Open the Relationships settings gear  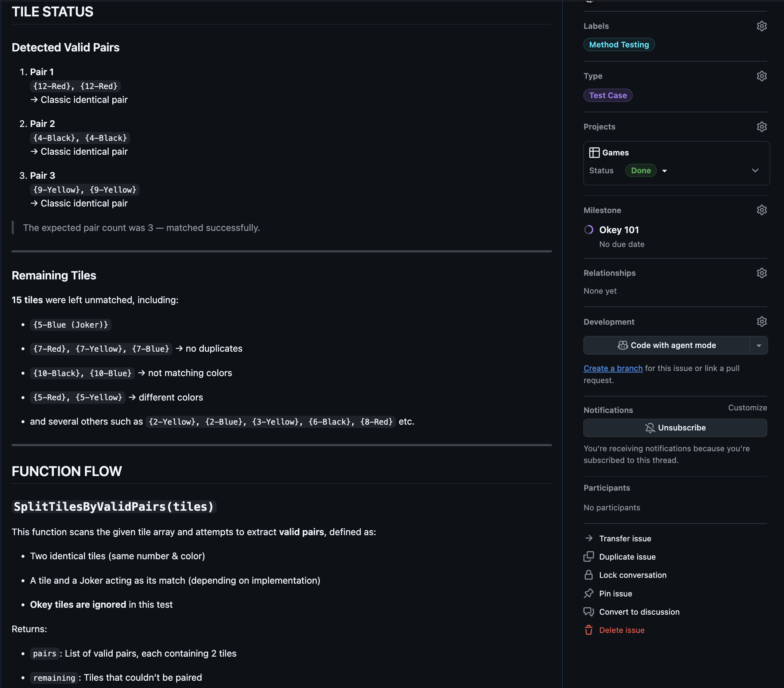point(761,273)
